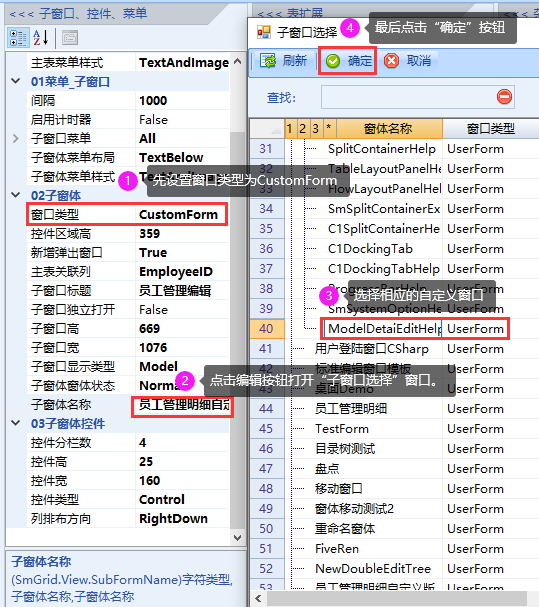Screen dimensions: 539x607
Task: Click the 窗口类型 column header
Action: click(490, 129)
